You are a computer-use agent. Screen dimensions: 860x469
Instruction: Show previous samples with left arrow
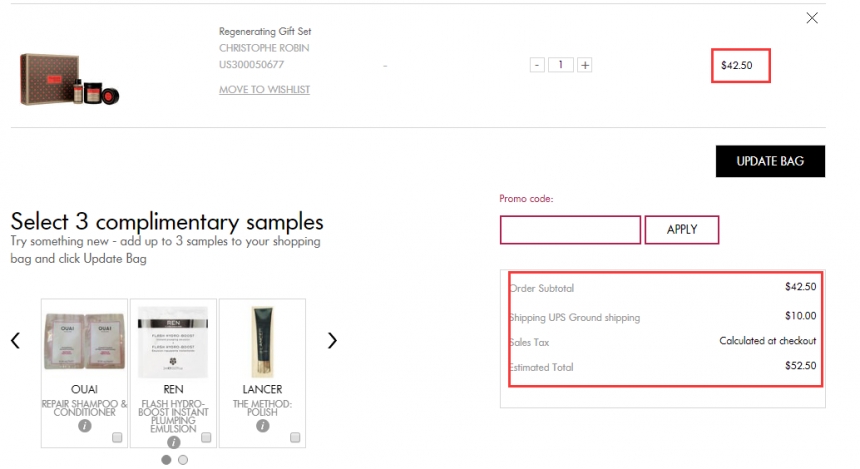(15, 341)
